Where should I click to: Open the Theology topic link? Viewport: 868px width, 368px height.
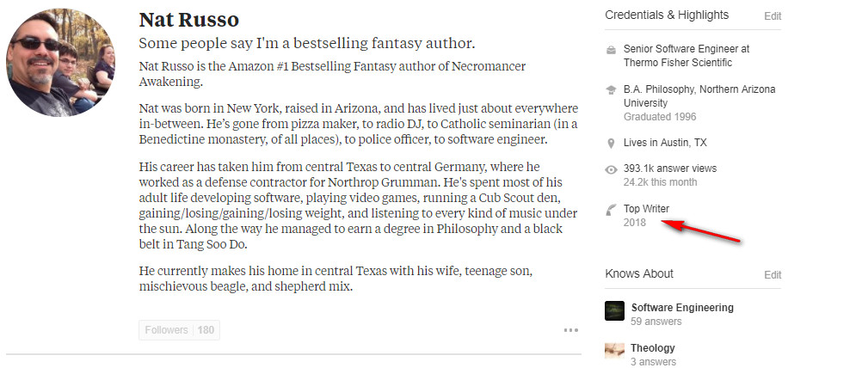coord(653,348)
